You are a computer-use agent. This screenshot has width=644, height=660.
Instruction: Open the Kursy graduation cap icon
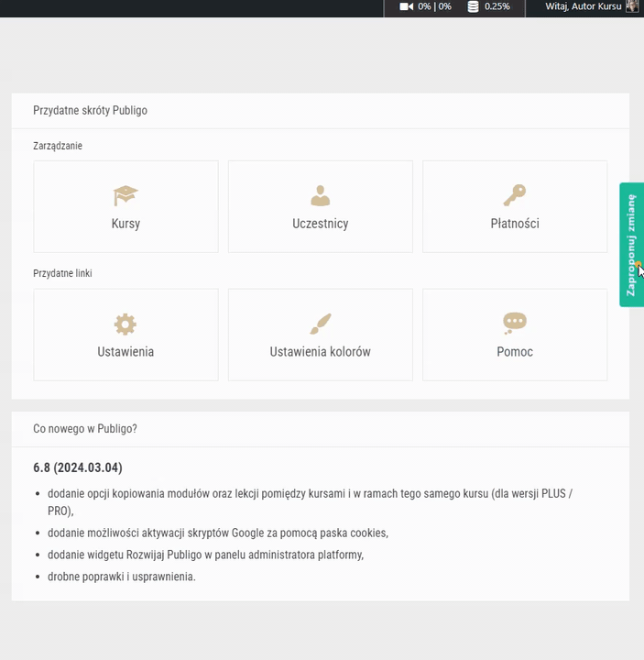tap(126, 196)
